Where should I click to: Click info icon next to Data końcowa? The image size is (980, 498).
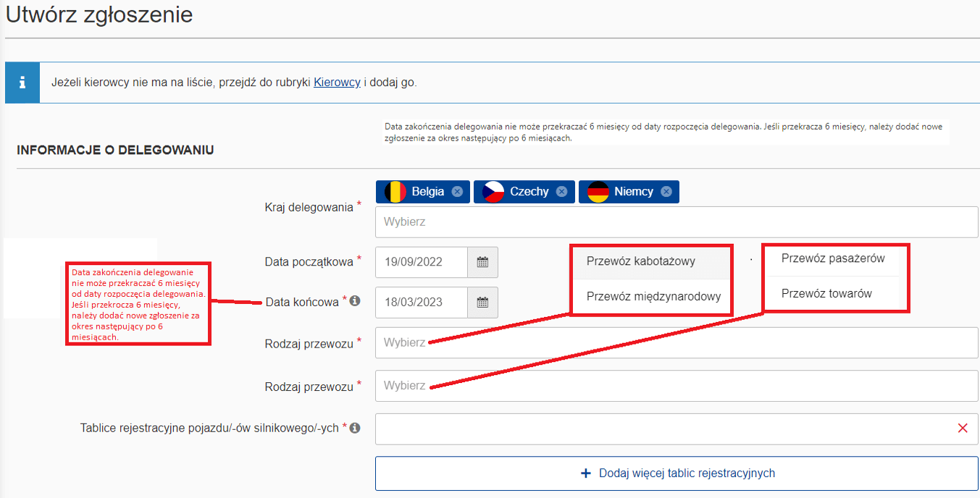pos(355,301)
